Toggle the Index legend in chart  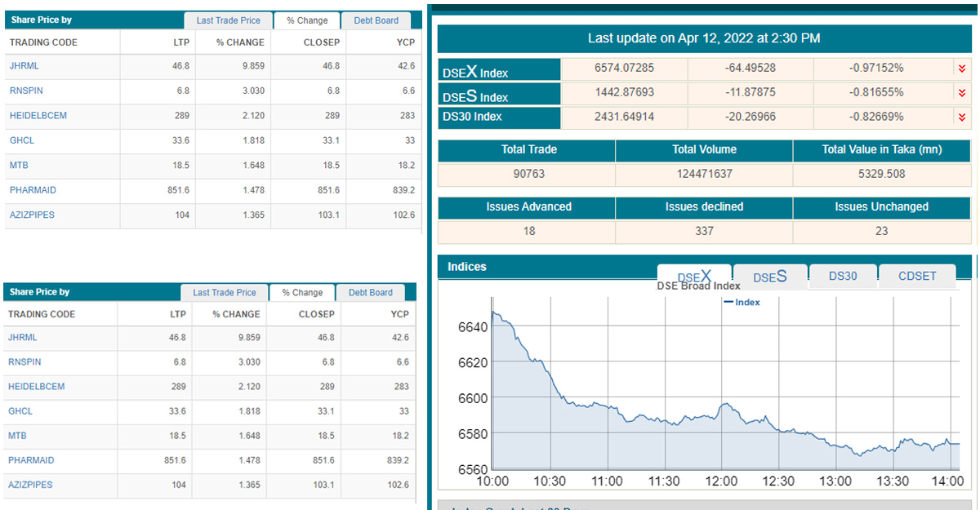point(742,302)
